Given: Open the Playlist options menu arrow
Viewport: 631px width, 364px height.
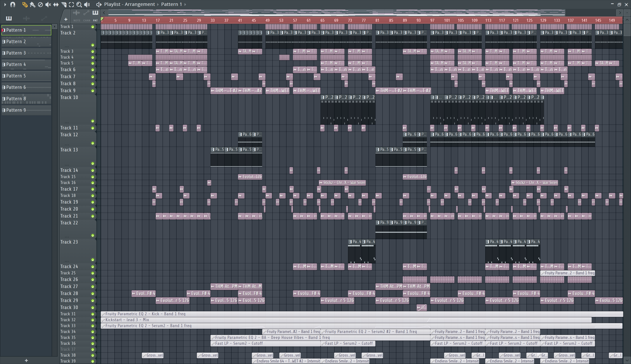Looking at the screenshot, I should click(5, 4).
